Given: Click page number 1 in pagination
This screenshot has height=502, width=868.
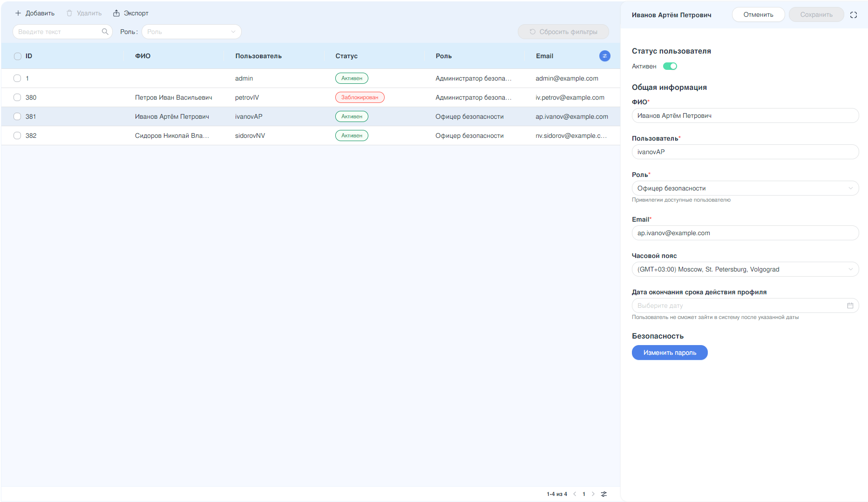Looking at the screenshot, I should pos(584,494).
